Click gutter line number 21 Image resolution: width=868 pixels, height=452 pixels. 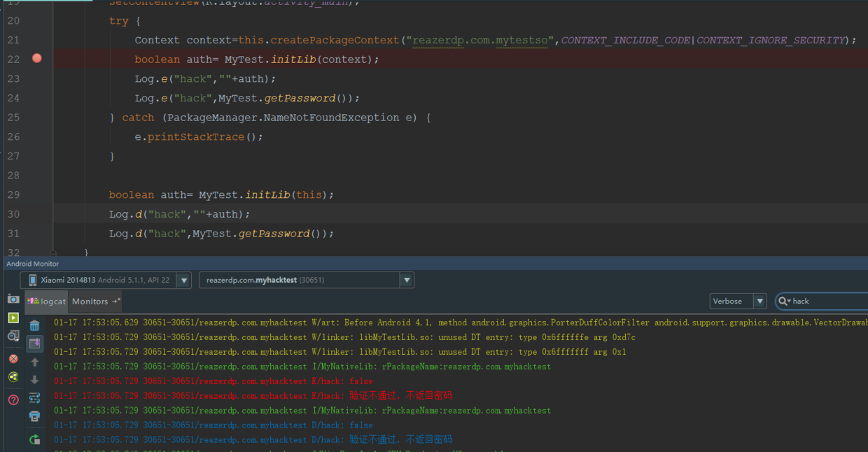click(x=13, y=40)
